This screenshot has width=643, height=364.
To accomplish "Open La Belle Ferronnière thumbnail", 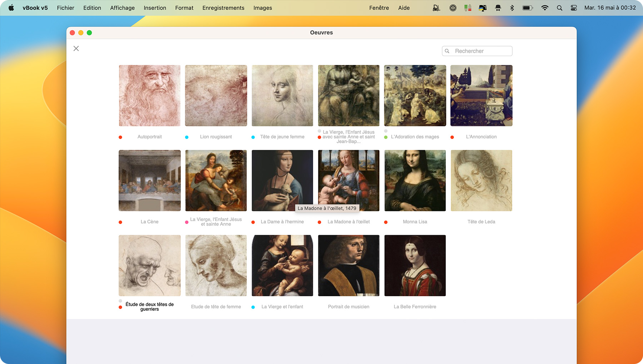I will (415, 266).
